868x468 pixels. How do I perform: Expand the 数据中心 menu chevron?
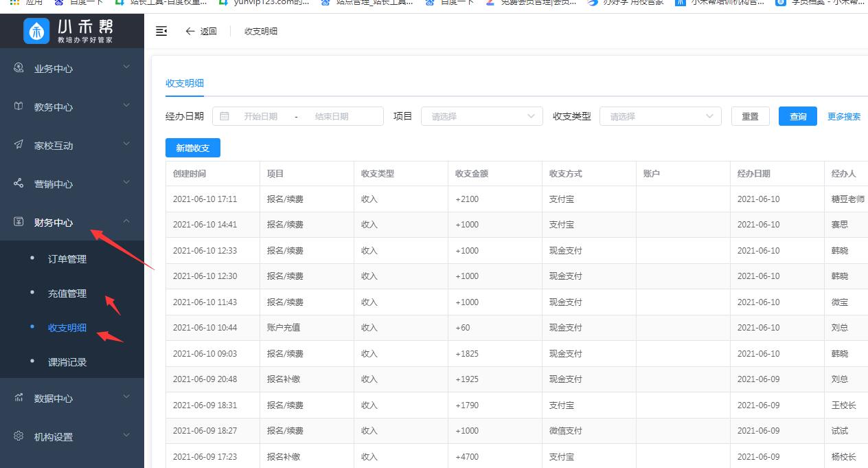(x=126, y=397)
